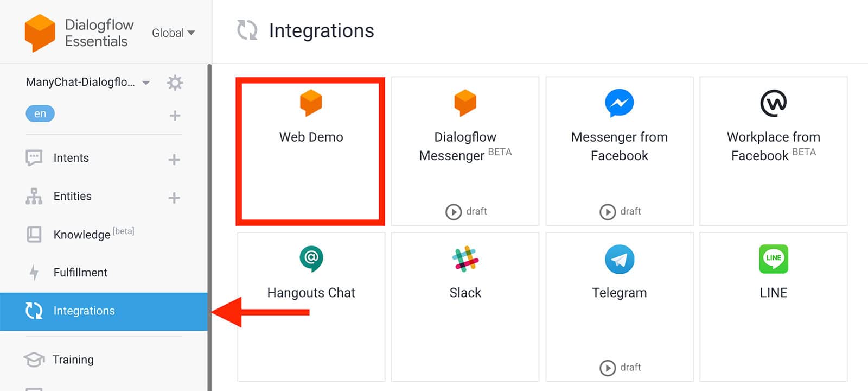
Task: Create new entity using plus icon
Action: pyautogui.click(x=174, y=198)
